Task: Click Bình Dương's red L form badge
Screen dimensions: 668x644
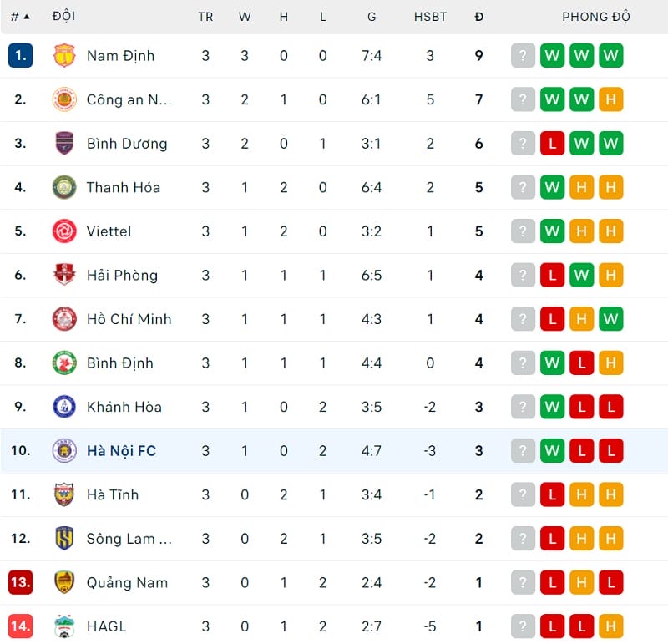Action: [552, 144]
